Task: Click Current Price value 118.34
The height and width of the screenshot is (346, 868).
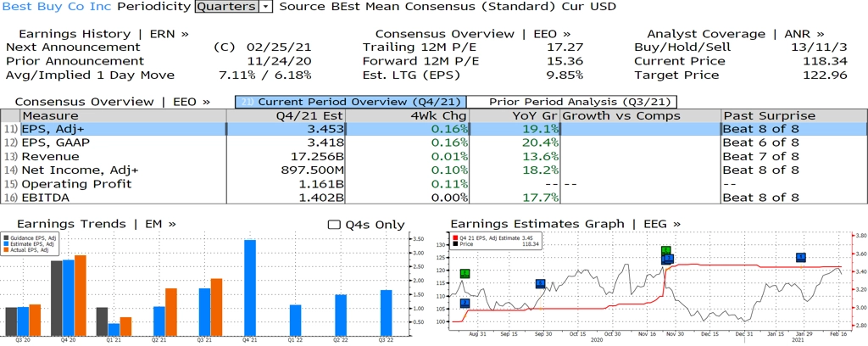Action: click(825, 61)
